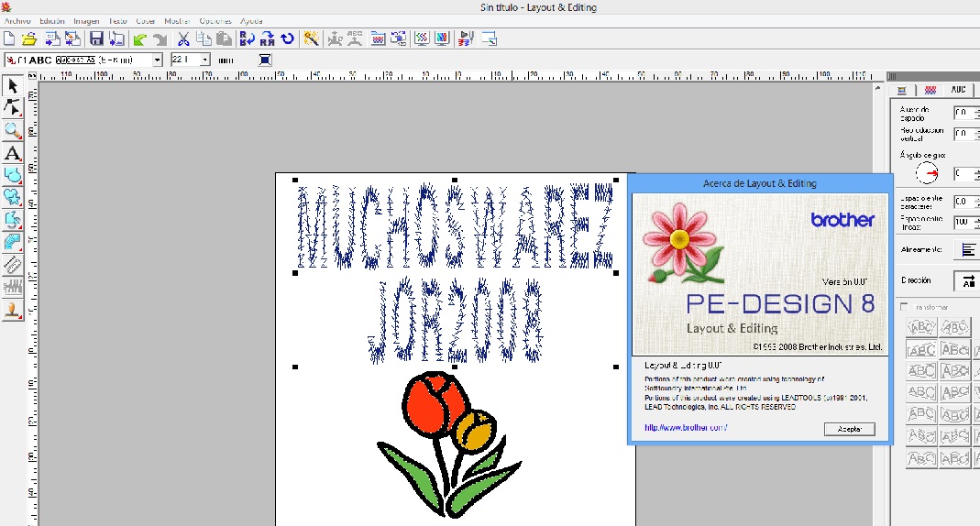This screenshot has width=980, height=526.
Task: Copy the selection using Copy icon
Action: [x=204, y=38]
